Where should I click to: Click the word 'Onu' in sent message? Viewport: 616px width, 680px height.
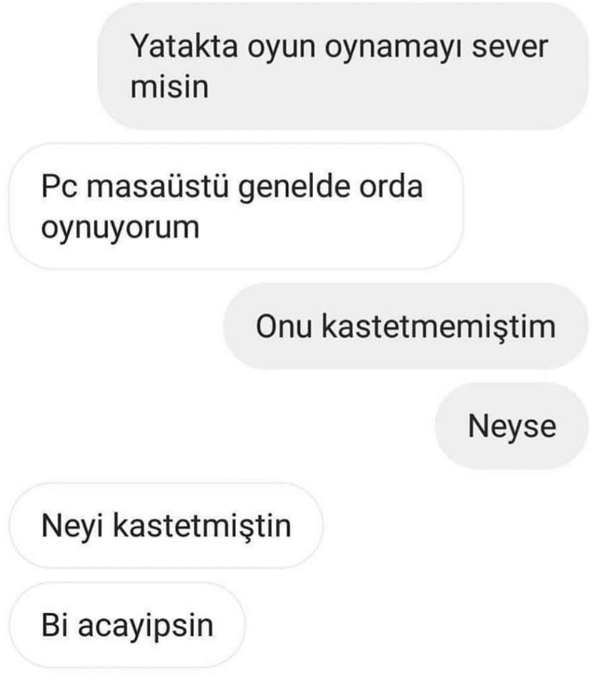284,326
